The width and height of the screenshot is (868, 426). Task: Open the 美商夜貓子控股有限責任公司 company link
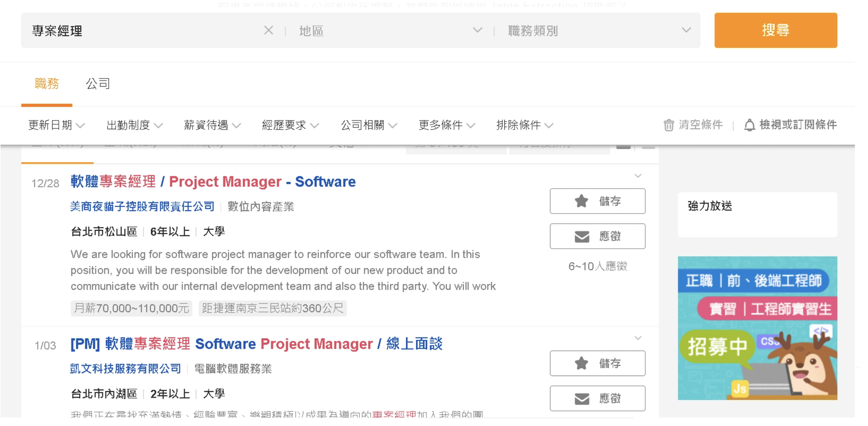pos(142,207)
